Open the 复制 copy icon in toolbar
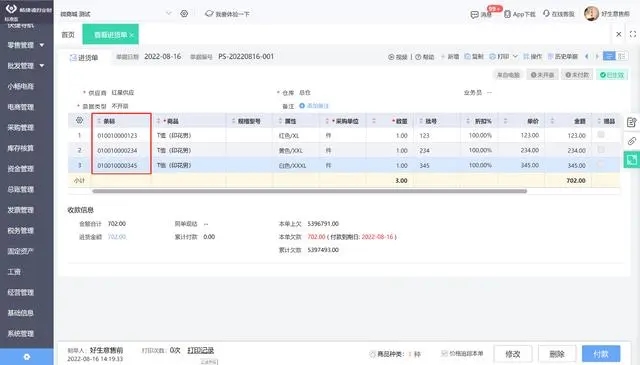 pos(467,56)
